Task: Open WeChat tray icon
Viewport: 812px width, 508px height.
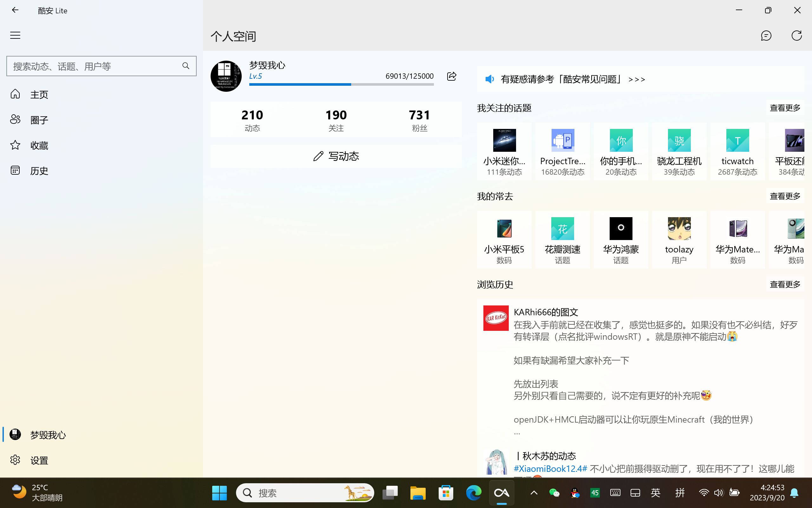Action: coord(554,493)
